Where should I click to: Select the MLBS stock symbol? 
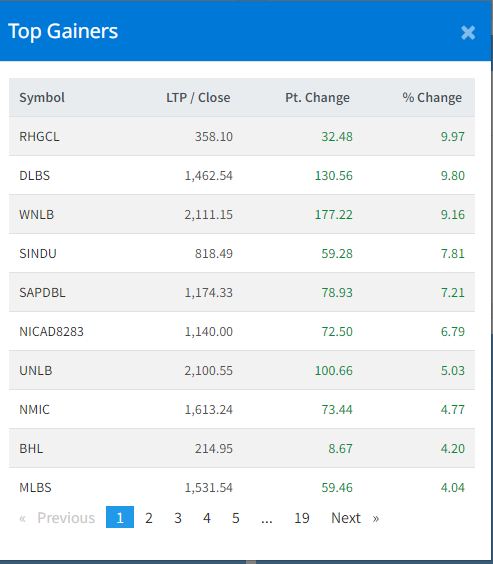pos(35,488)
